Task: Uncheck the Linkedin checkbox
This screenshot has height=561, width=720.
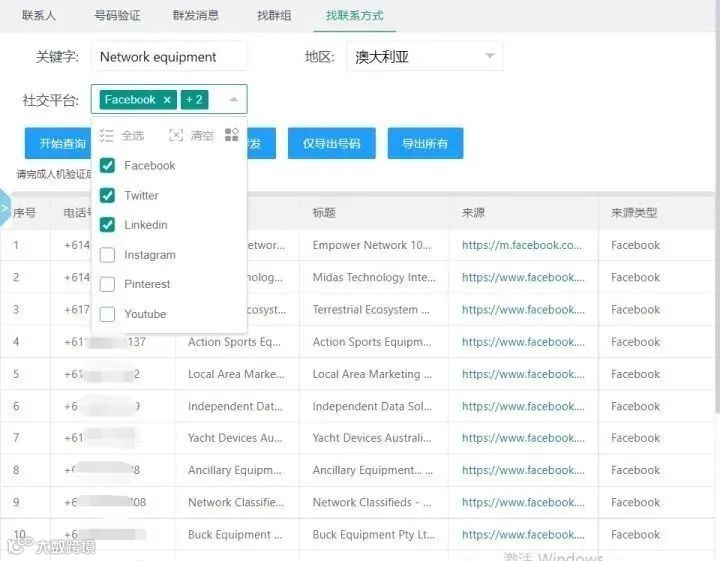Action: click(107, 224)
